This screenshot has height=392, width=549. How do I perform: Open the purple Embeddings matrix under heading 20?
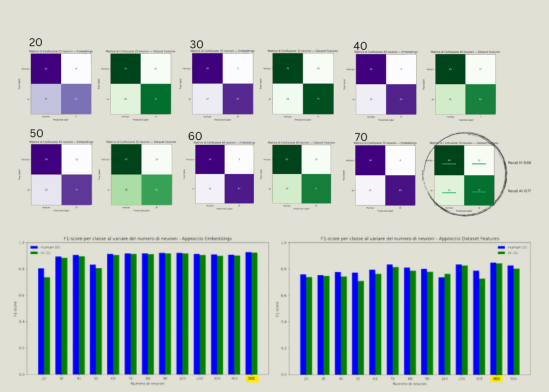pyautogui.click(x=61, y=84)
